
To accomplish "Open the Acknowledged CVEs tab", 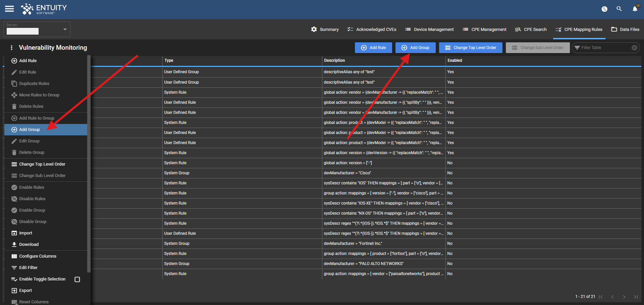I will click(372, 29).
